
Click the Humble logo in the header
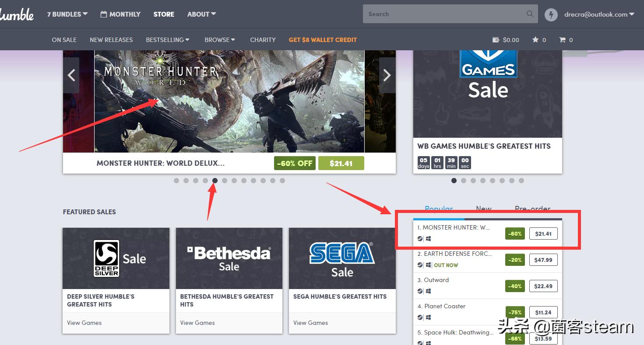(x=17, y=14)
